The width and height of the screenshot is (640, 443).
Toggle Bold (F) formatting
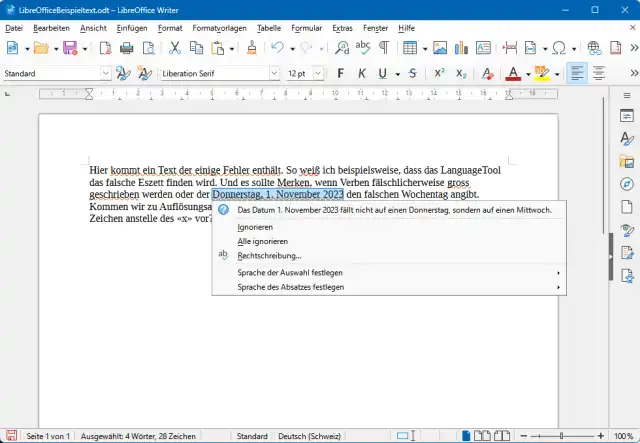pyautogui.click(x=340, y=73)
